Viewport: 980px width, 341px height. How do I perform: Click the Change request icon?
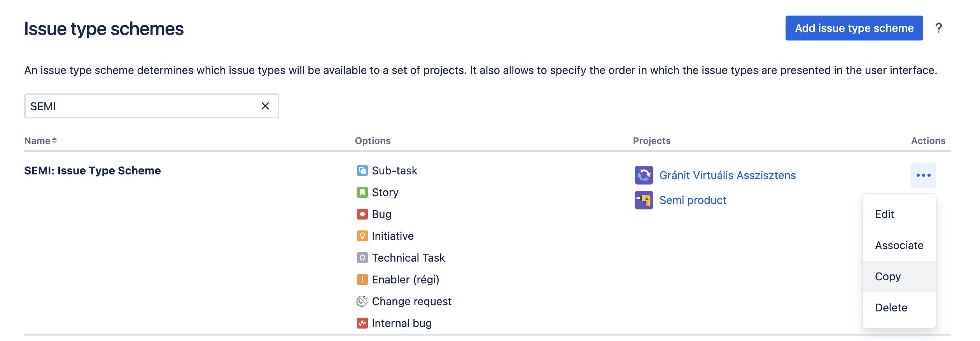tap(362, 301)
